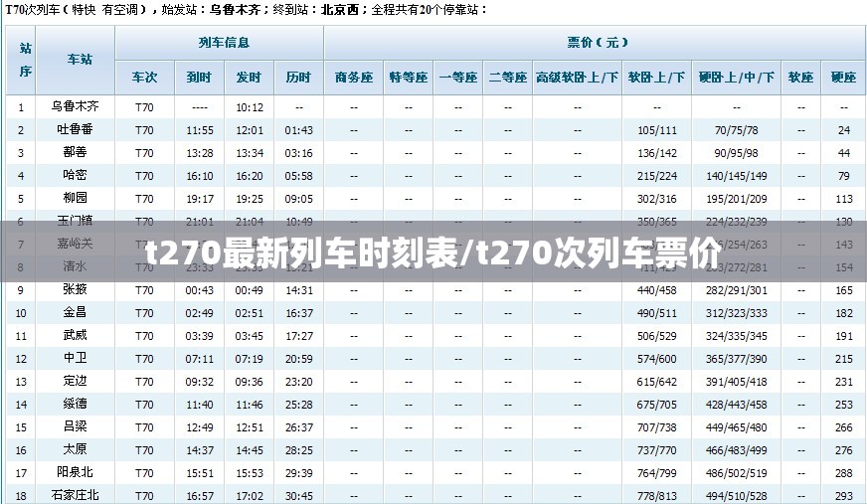This screenshot has width=867, height=504.
Task: Click hard sleeper price 70/75/78
Action: [x=737, y=130]
